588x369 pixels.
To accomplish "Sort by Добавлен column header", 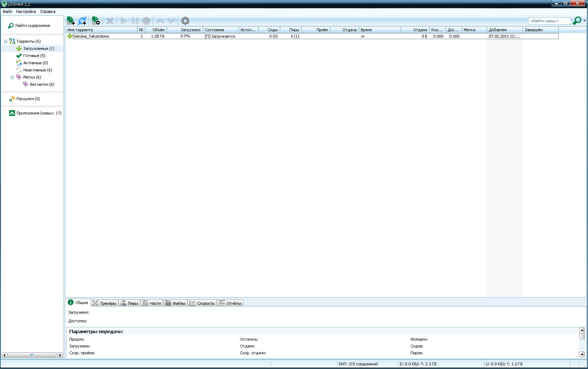I will pyautogui.click(x=505, y=30).
